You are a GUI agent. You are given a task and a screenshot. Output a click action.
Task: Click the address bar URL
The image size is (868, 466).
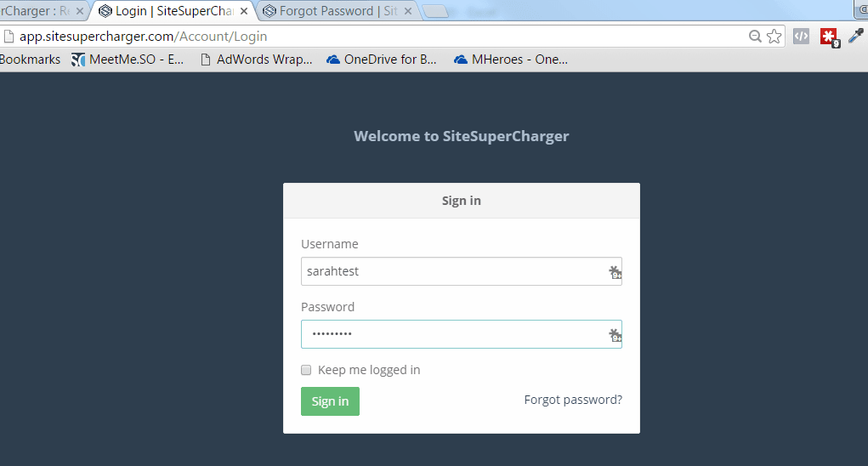click(144, 37)
